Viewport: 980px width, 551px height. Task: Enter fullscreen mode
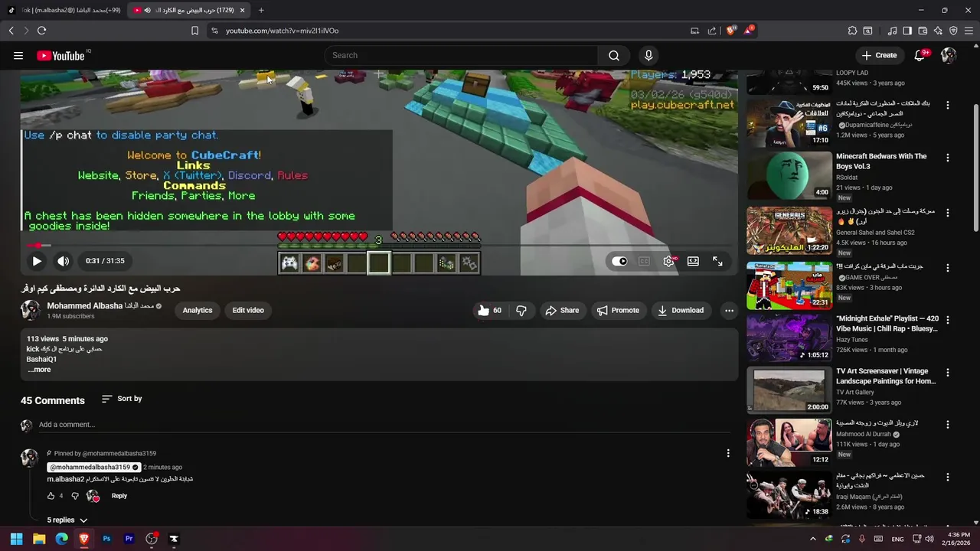(x=717, y=261)
